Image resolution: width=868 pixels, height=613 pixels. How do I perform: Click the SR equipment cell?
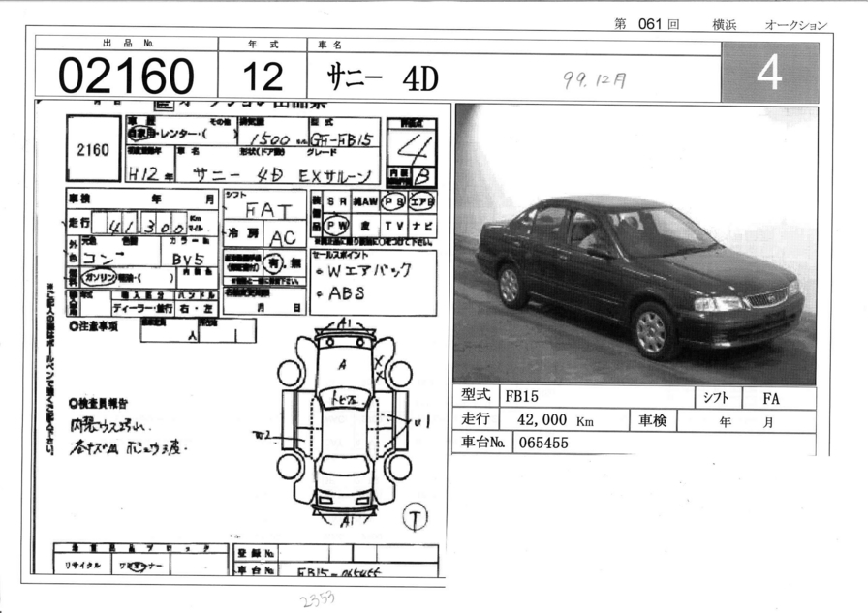click(x=336, y=201)
